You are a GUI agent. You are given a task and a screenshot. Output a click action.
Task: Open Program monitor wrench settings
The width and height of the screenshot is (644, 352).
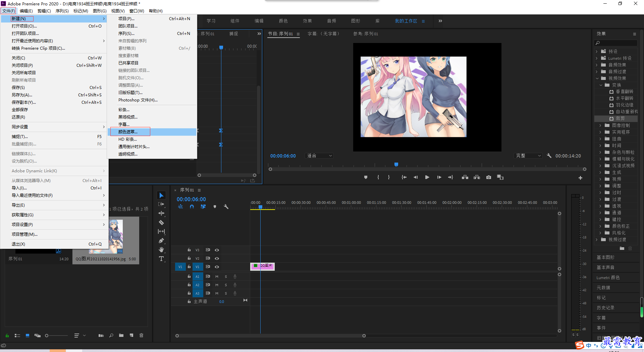click(549, 156)
